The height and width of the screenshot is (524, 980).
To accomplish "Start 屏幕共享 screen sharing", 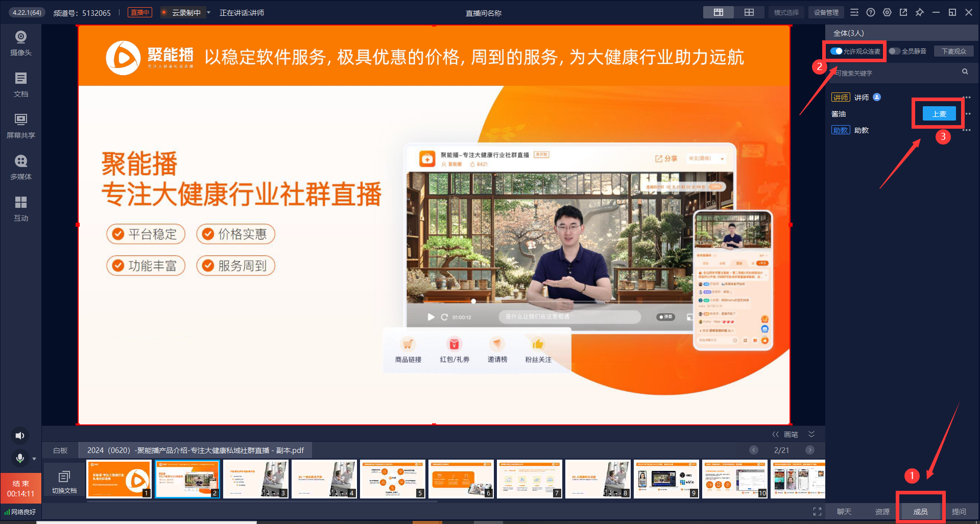I will (21, 126).
